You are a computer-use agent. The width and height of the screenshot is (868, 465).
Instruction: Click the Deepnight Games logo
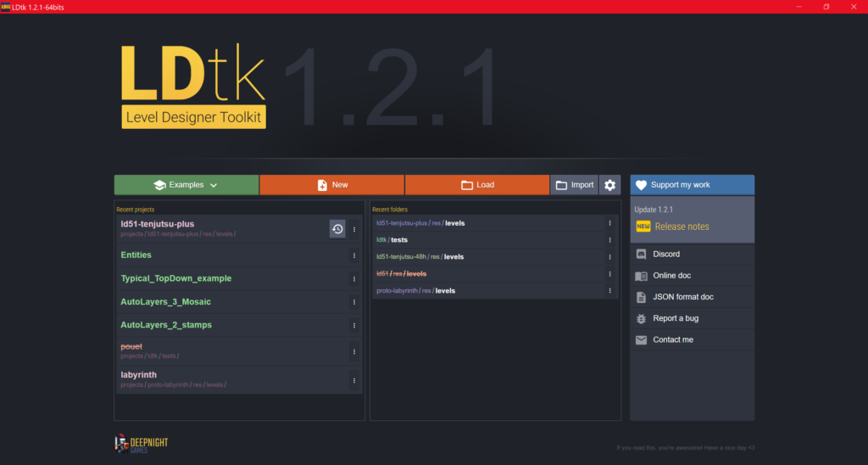click(142, 444)
